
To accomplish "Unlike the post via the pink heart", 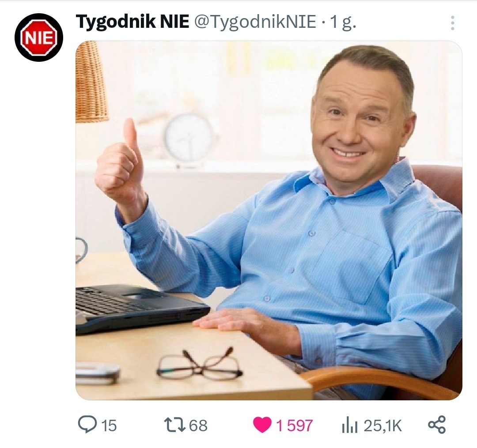I will (x=262, y=425).
